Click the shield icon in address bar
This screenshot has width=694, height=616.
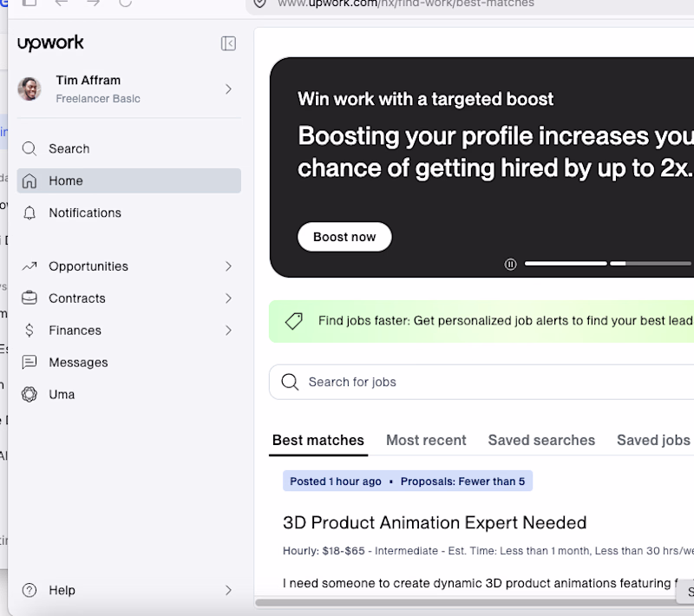click(x=260, y=3)
